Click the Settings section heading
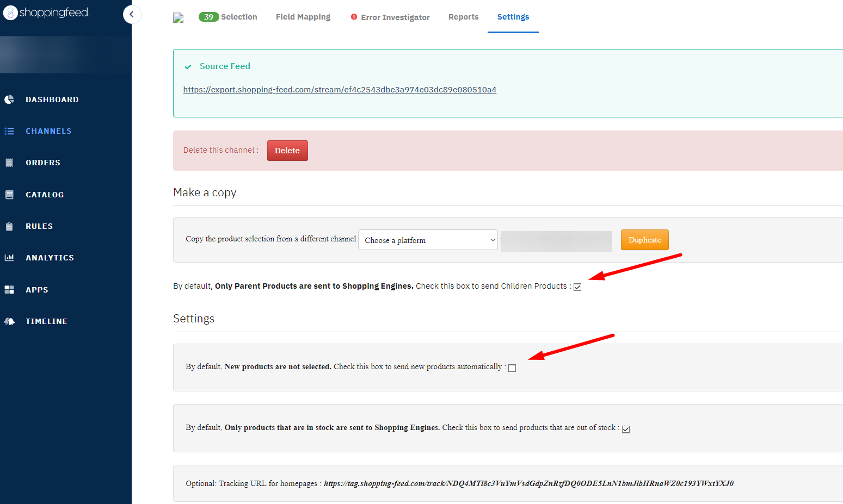Screen dimensions: 843x504 (194, 319)
